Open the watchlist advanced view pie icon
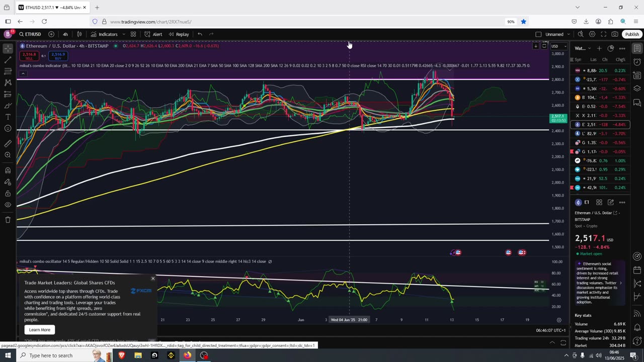Screen dimensions: 644x362 click(610, 48)
